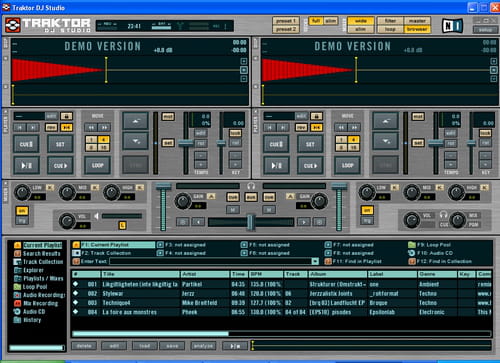Skip to previous track on left deck

20,127
